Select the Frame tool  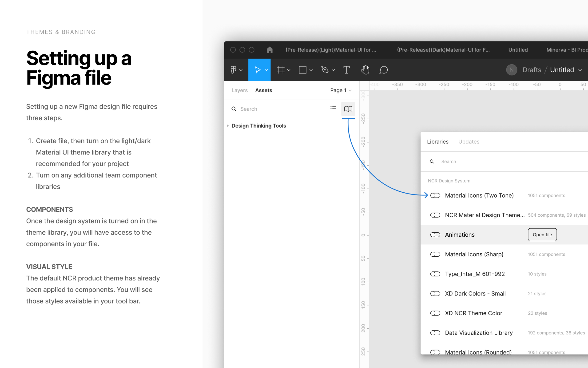281,70
